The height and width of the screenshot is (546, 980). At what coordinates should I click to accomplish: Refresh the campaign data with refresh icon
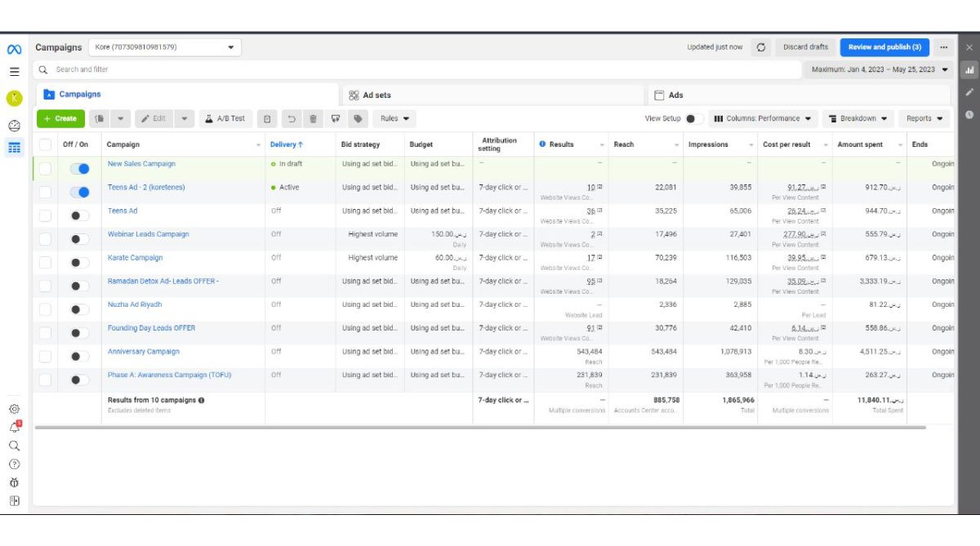click(761, 47)
